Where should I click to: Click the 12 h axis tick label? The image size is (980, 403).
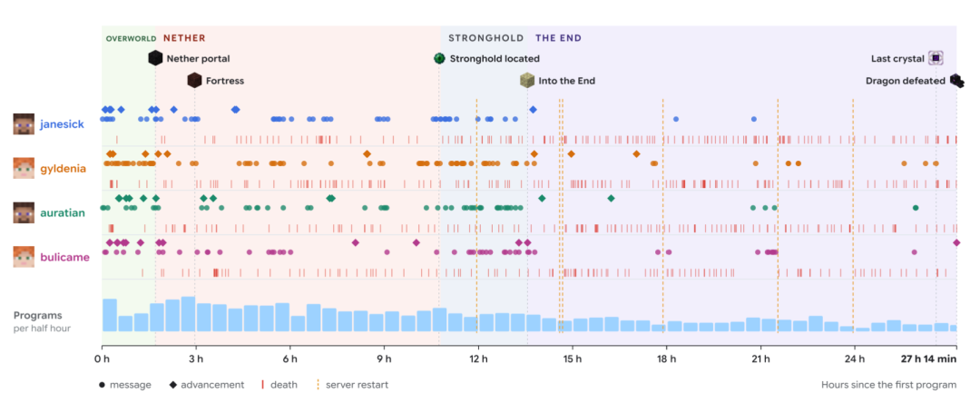pos(478,359)
